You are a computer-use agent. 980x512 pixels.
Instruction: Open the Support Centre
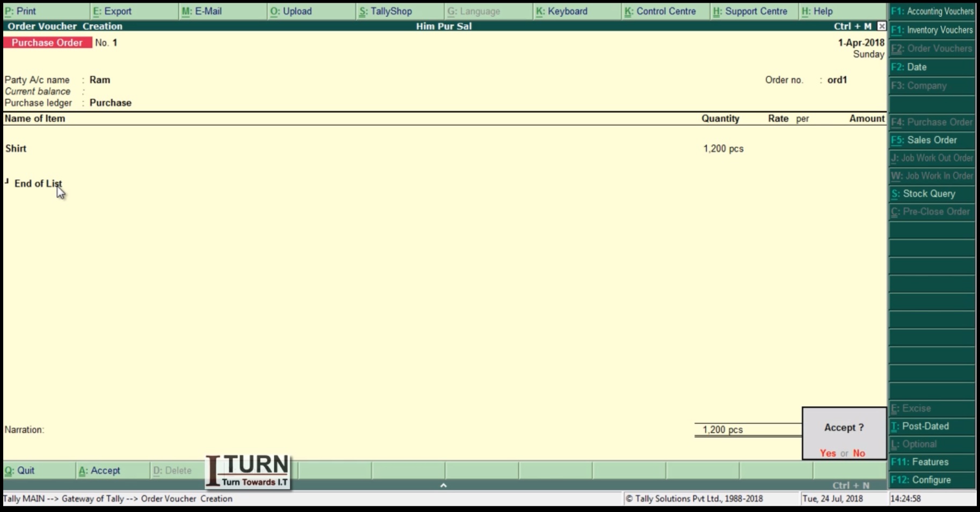pos(751,11)
